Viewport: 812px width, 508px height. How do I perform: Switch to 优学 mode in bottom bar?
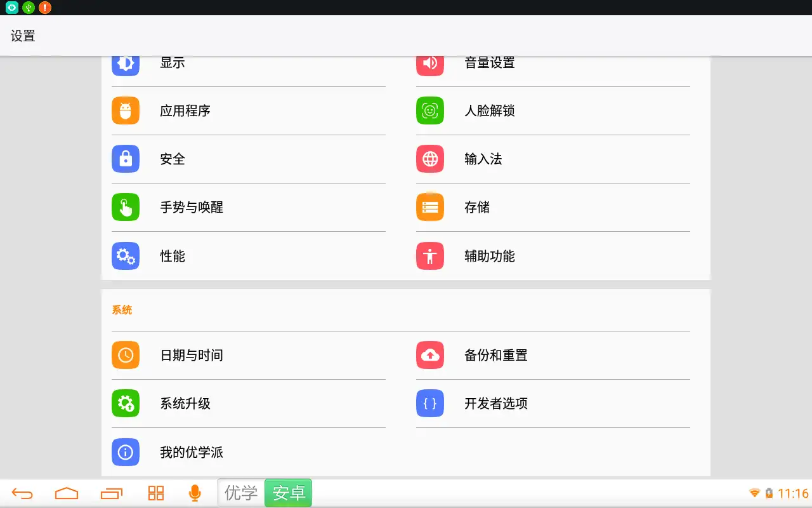(x=241, y=493)
